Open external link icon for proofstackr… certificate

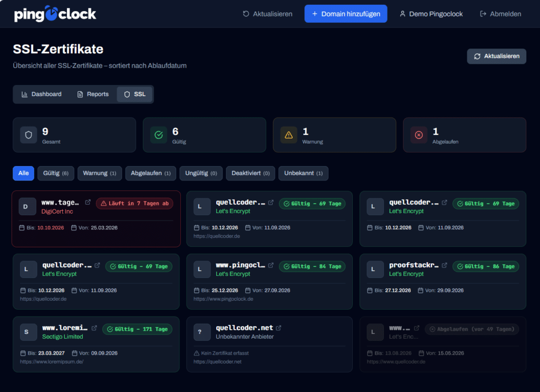coord(444,265)
